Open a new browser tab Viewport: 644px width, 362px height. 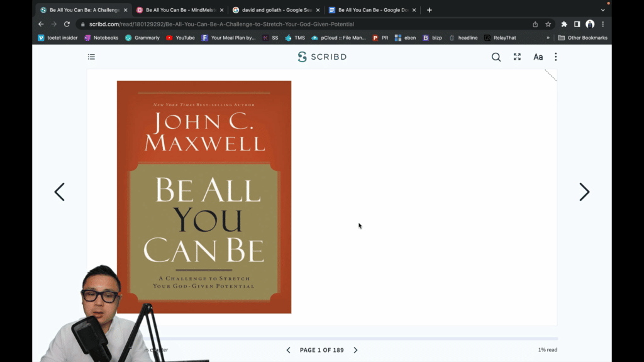[x=429, y=10]
